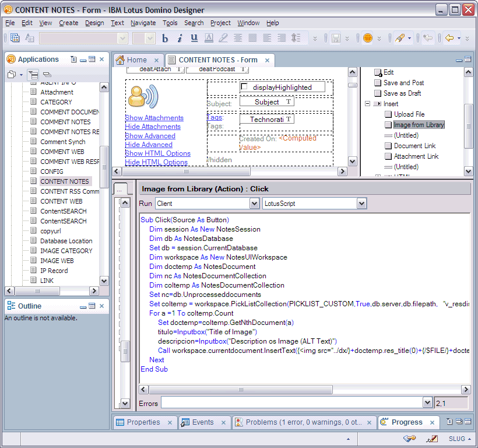Click the Save disk icon in the toolbar
Image resolution: width=478 pixels, height=448 pixels.
[336, 38]
